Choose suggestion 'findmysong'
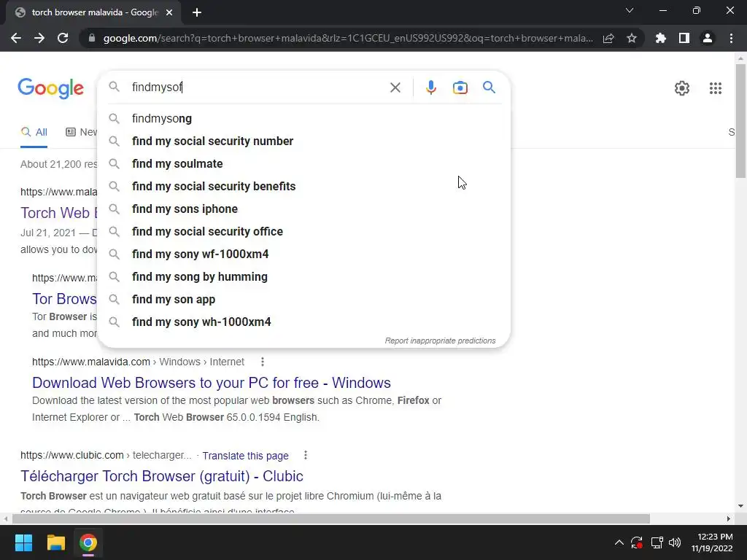 304,119
